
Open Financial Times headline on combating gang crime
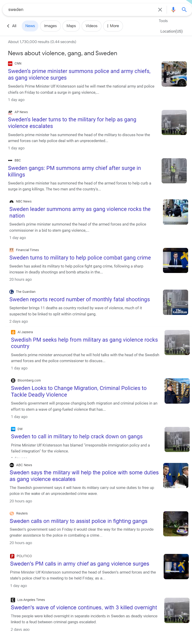tap(80, 257)
